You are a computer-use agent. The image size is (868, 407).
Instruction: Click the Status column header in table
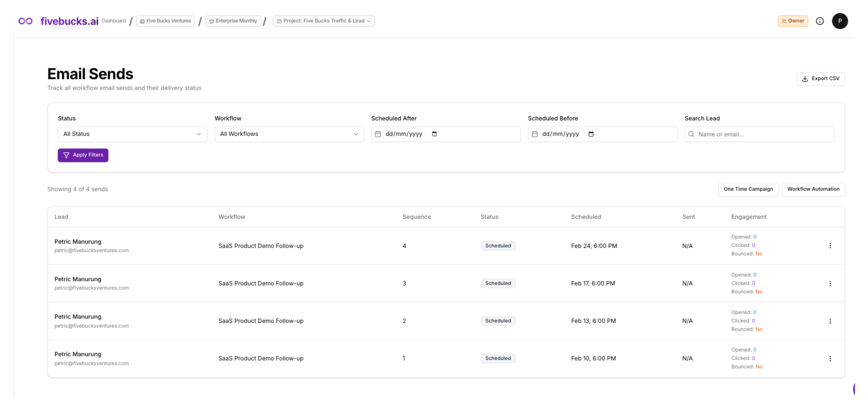[490, 217]
